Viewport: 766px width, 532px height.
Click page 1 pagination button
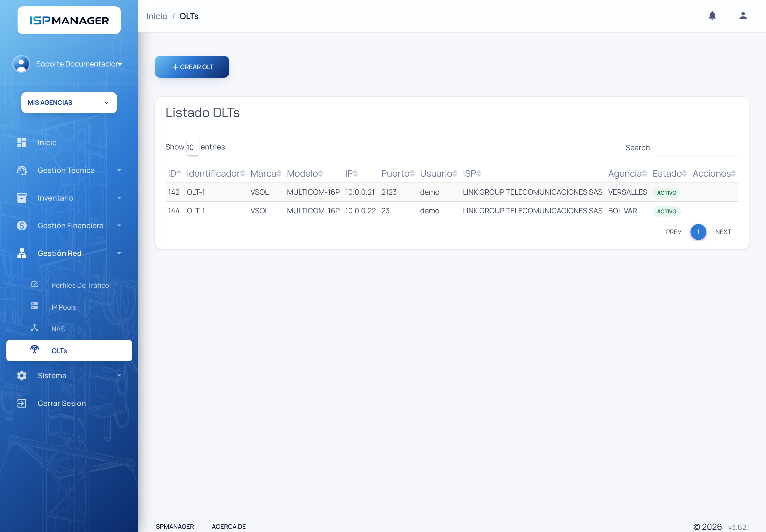coord(698,232)
